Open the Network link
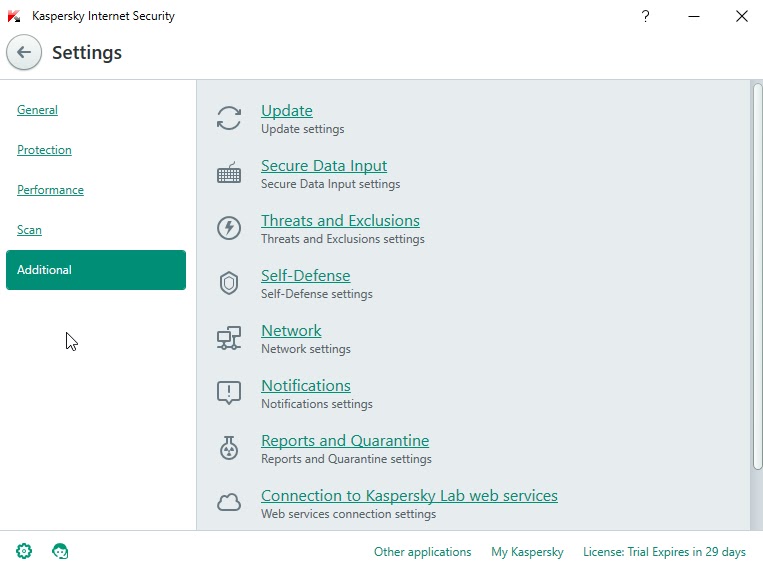Viewport: 763px width, 568px height. point(291,330)
